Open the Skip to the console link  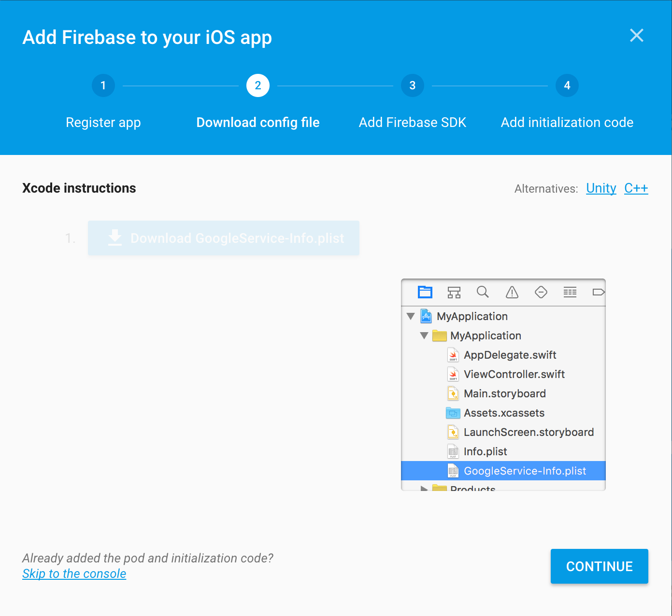[x=74, y=574]
